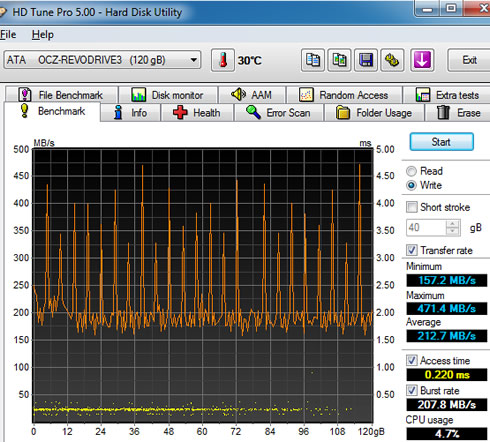Open the Help menu
This screenshot has height=442, width=490.
point(43,35)
